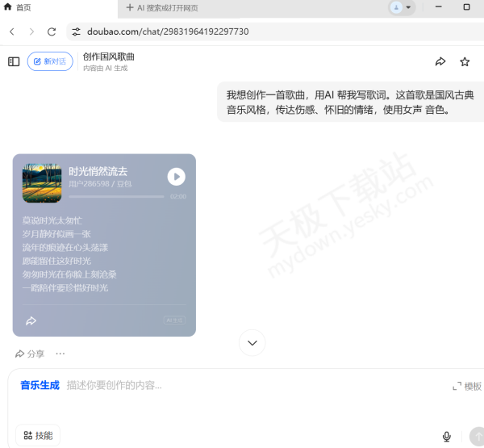
Task: Open the browser profile avatar dropdown
Action: [401, 7]
